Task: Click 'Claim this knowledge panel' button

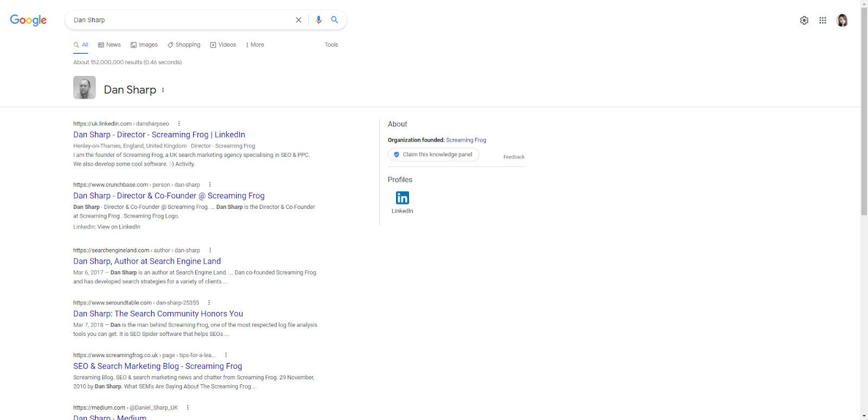Action: click(433, 155)
